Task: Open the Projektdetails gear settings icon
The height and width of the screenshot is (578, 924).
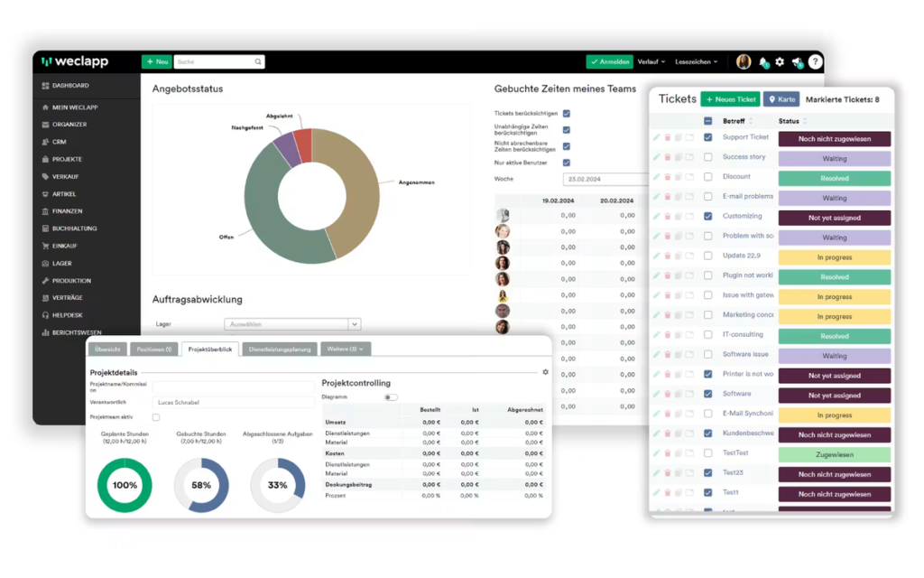Action: (546, 372)
